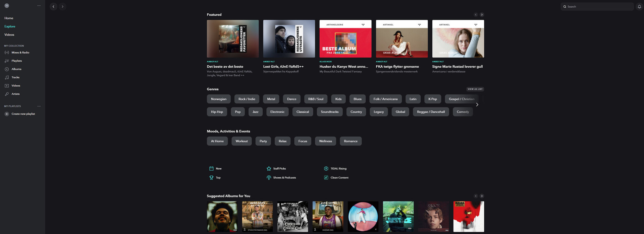Open Chemtrails Over the Country Club album cover
The height and width of the screenshot is (234, 644).
(292, 217)
